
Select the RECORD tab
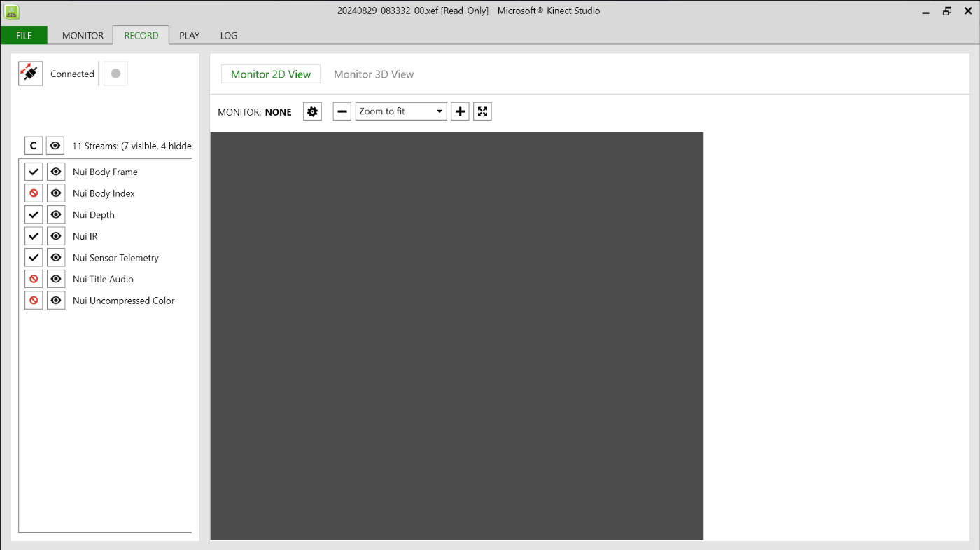point(141,35)
